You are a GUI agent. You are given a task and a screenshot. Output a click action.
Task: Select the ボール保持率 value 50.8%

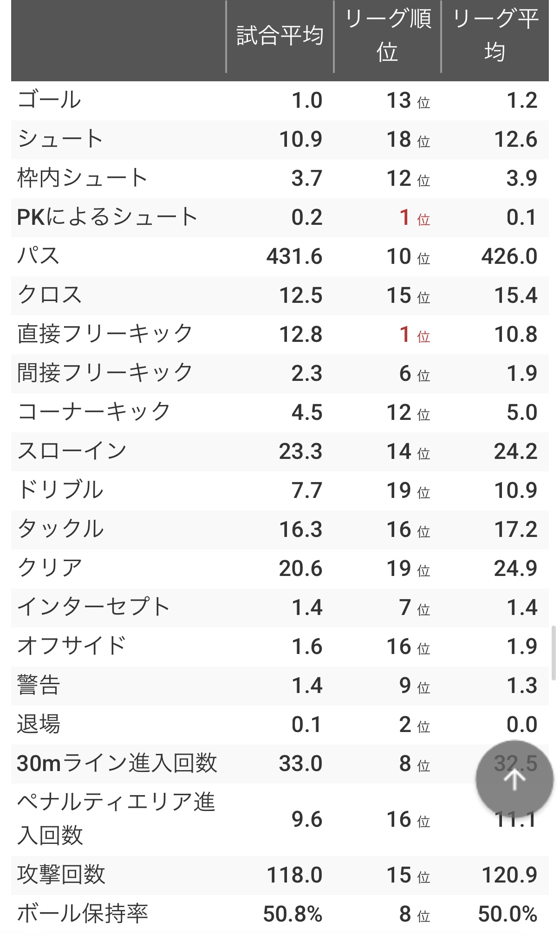tap(293, 914)
